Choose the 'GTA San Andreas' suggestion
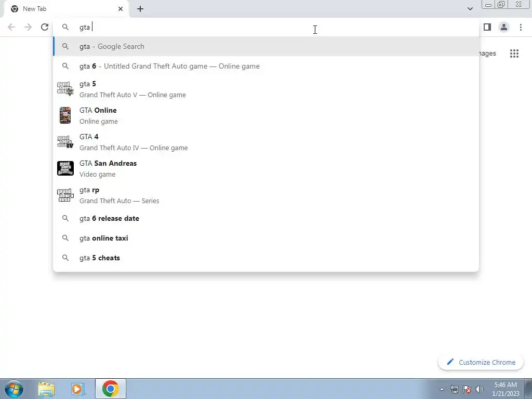Screen dimensions: 532x399 click(266, 169)
